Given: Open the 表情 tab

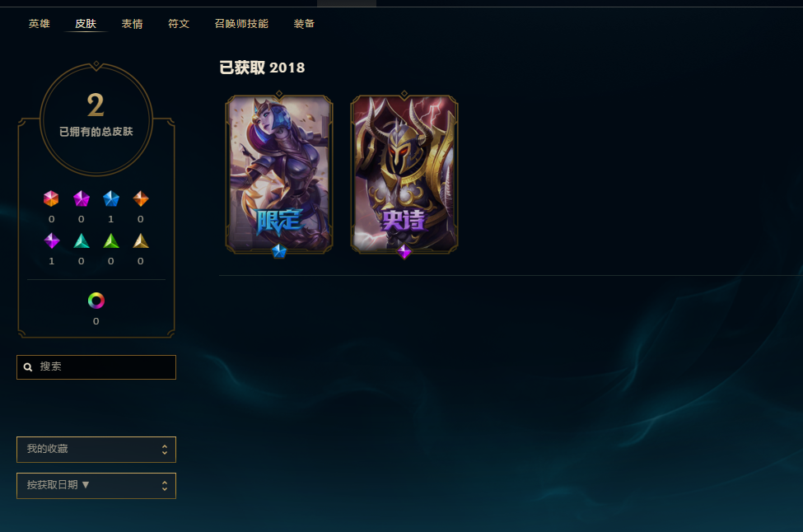Looking at the screenshot, I should (132, 24).
